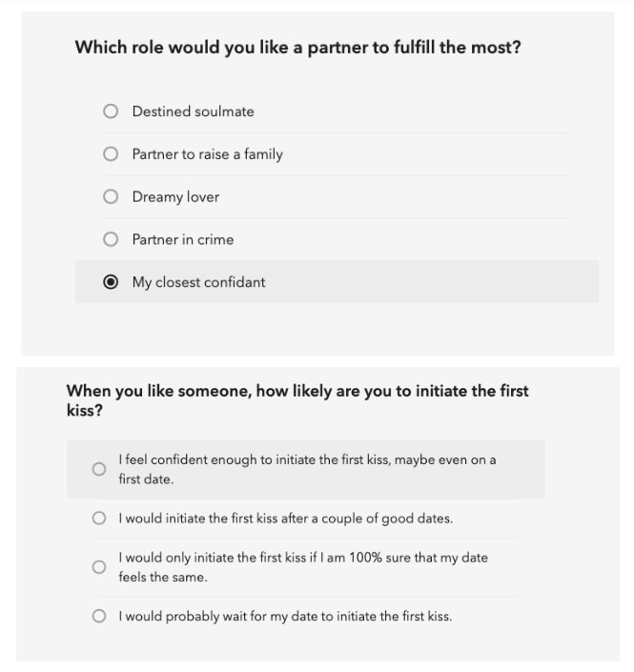This screenshot has height=672, width=634.
Task: Click the Destined soulmate label text
Action: coord(194,112)
